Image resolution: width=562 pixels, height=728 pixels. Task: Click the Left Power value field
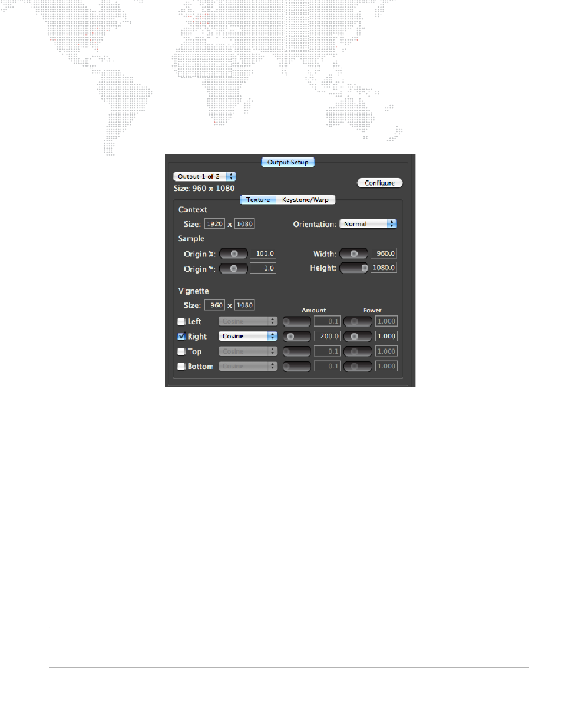pyautogui.click(x=386, y=321)
